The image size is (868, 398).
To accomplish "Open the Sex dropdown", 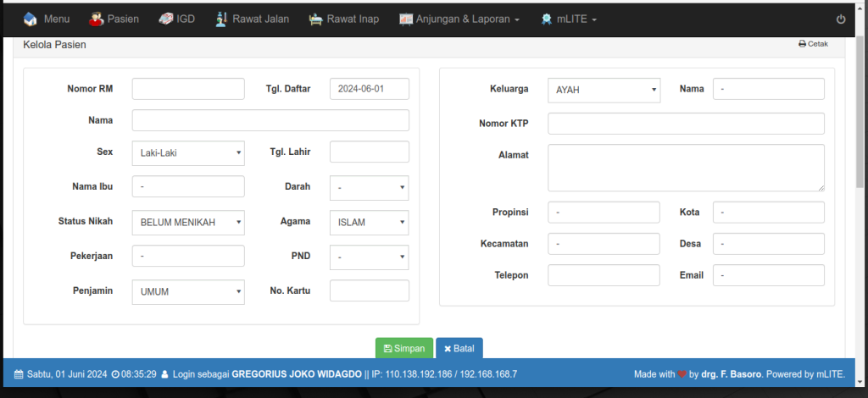I will pos(188,153).
